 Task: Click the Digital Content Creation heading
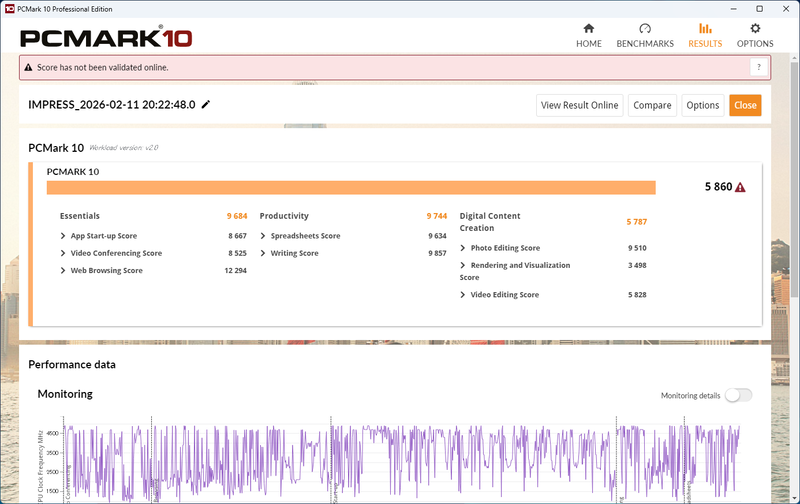(x=490, y=222)
